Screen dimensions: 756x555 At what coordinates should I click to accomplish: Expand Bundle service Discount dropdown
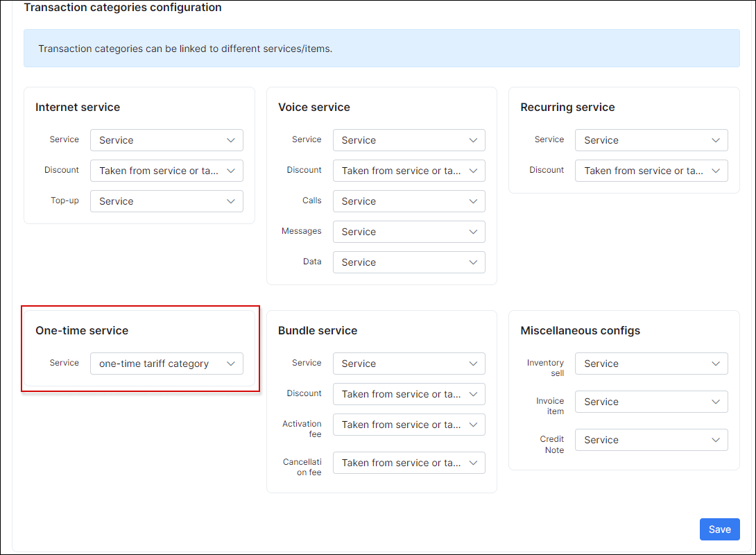pos(409,394)
